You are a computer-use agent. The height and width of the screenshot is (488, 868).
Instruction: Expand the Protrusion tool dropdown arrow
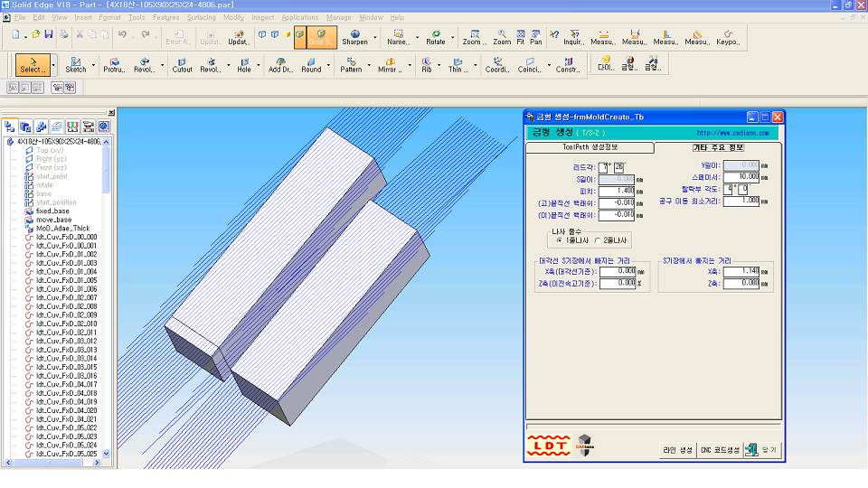tap(130, 65)
